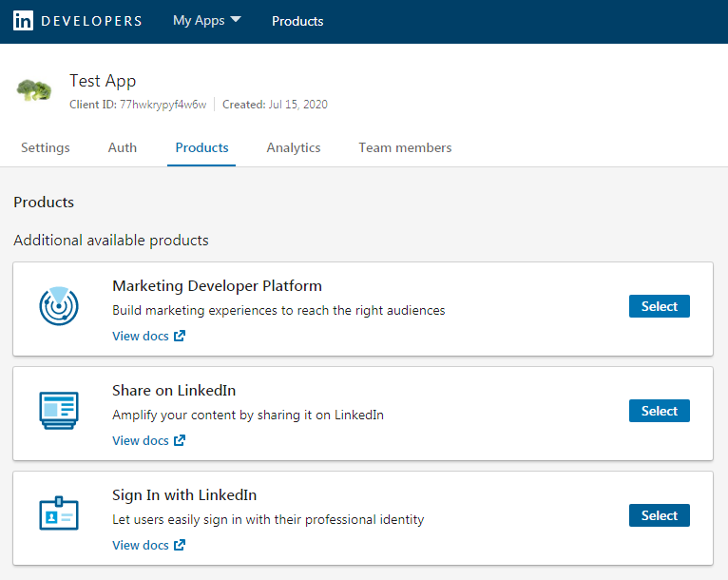Select the Sign In with LinkedIn product
This screenshot has height=580, width=728.
660,515
